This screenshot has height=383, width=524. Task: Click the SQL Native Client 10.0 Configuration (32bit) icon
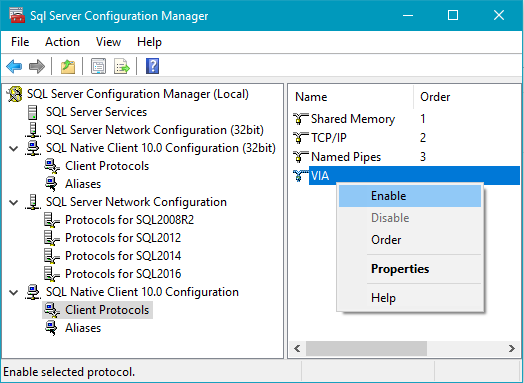[x=33, y=148]
